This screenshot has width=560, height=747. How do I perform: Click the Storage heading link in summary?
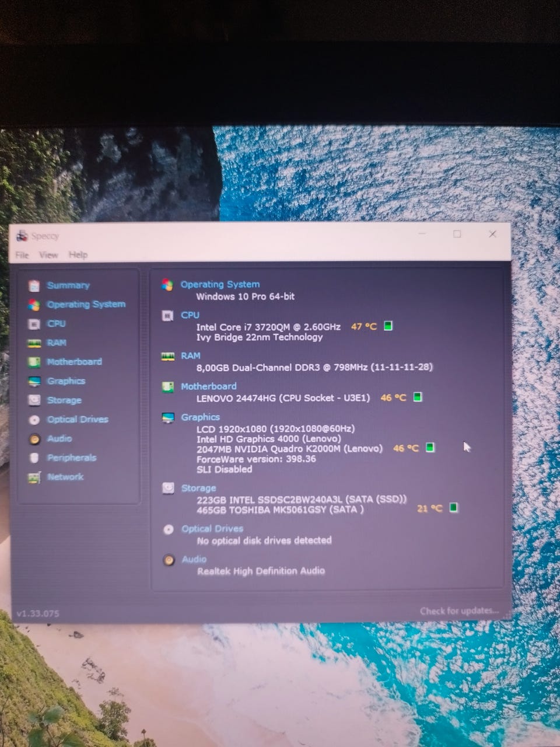point(199,488)
